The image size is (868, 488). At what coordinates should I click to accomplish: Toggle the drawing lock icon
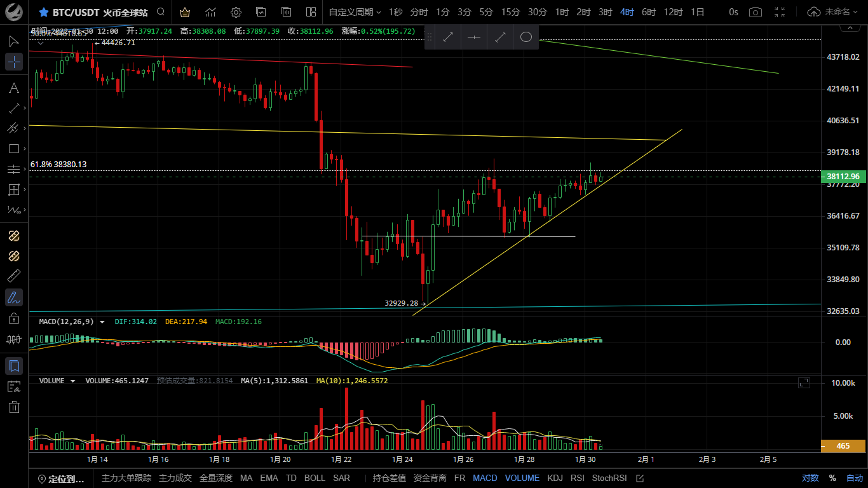(x=14, y=318)
